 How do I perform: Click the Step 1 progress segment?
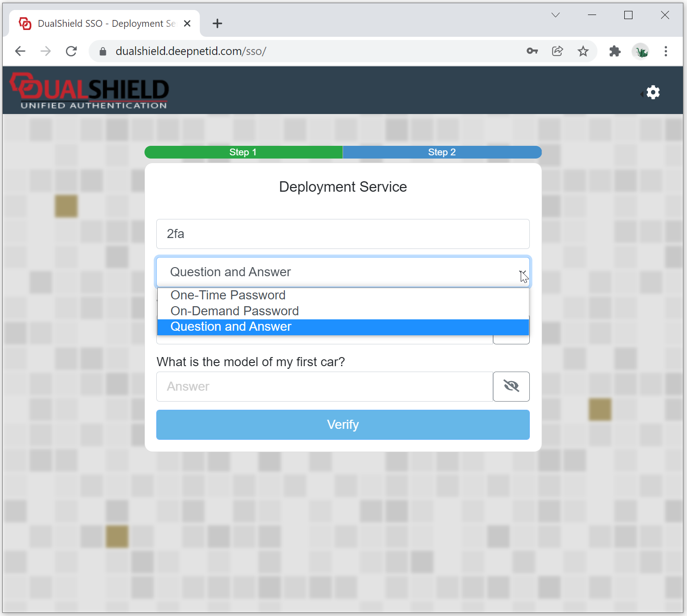click(243, 152)
